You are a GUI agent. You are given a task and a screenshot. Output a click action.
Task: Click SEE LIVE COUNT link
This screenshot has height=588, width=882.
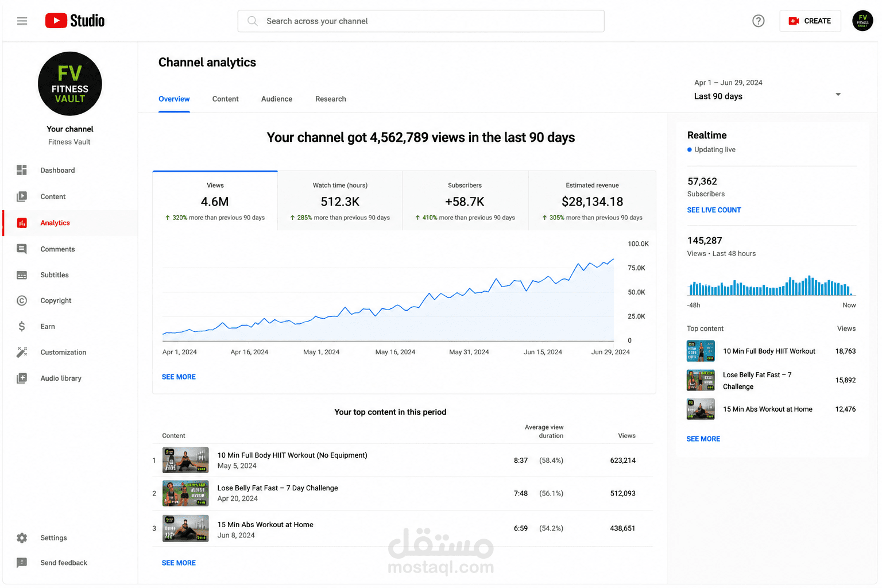pos(714,210)
